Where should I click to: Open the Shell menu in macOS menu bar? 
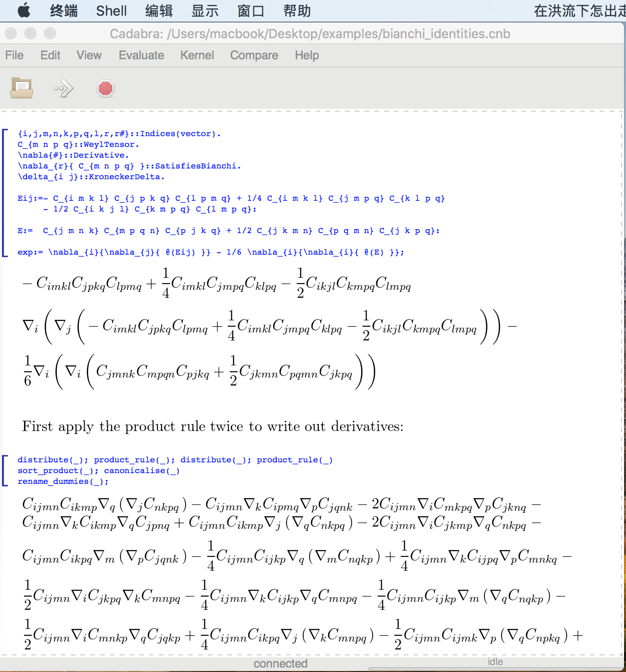111,11
